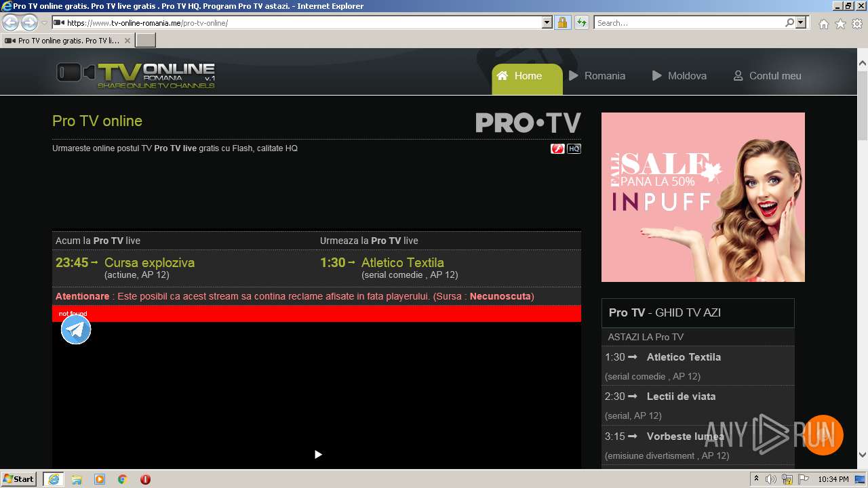Open the Moldova channels menu

click(x=679, y=76)
